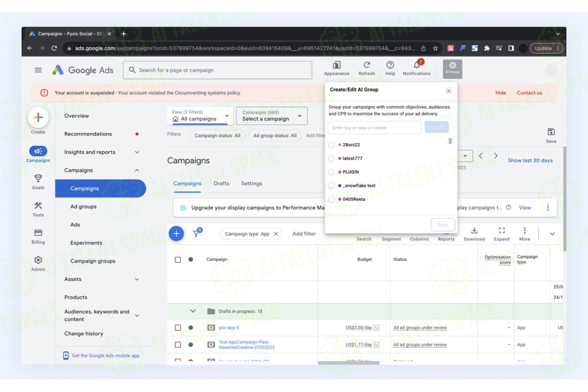The height and width of the screenshot is (392, 588).
Task: Open Campaign groups in the sidebar
Action: pyautogui.click(x=93, y=261)
